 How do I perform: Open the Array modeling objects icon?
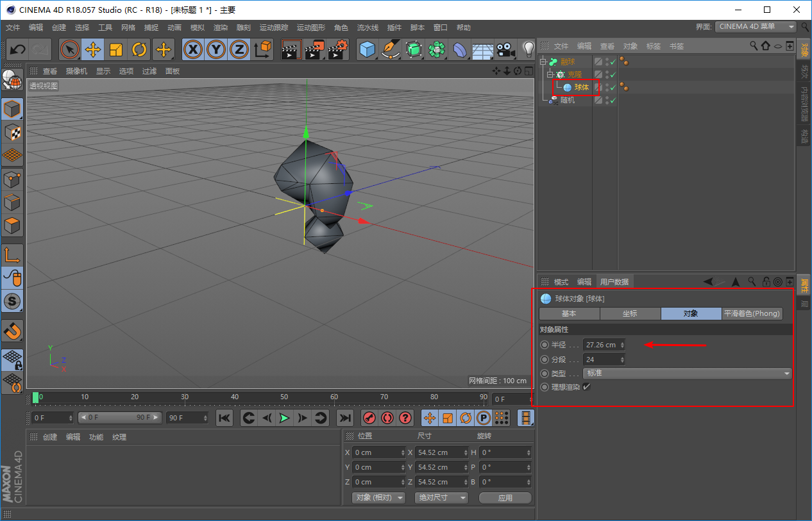[437, 49]
